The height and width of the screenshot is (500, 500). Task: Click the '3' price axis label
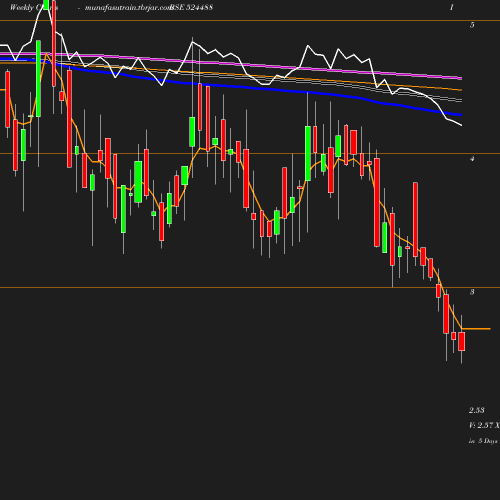tap(472, 292)
